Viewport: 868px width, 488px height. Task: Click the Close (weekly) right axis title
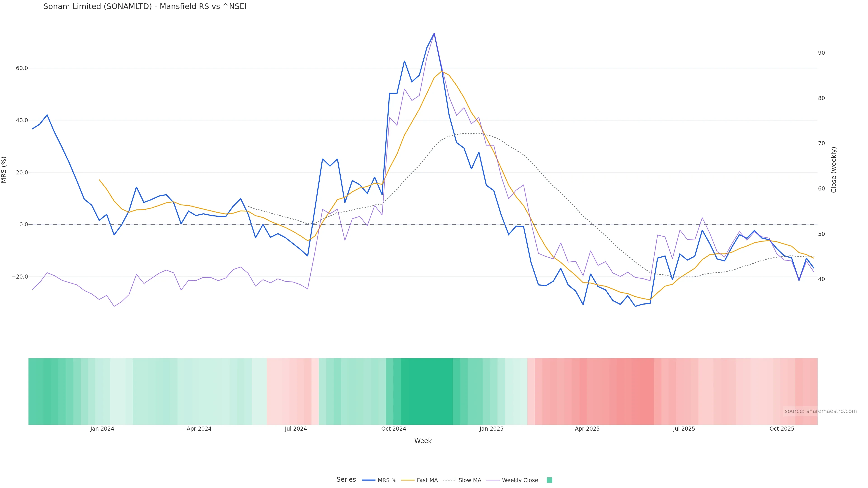pyautogui.click(x=834, y=170)
